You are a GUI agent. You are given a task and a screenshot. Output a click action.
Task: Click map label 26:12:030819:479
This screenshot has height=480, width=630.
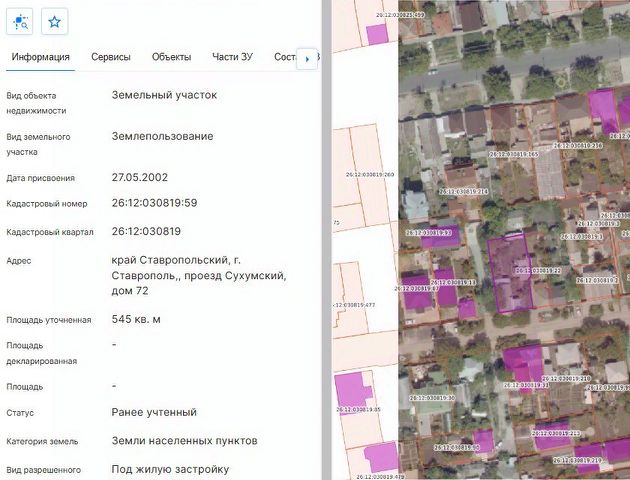[x=380, y=477]
